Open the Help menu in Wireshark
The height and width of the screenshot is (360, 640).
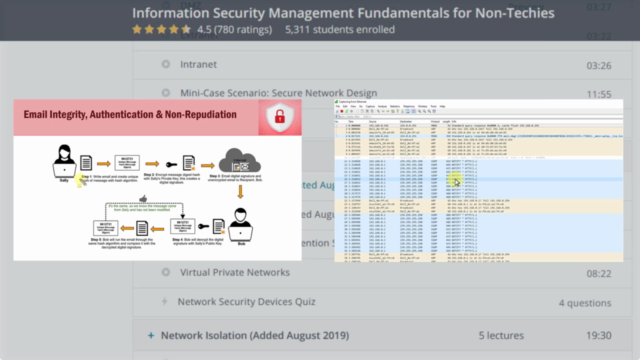(442, 106)
